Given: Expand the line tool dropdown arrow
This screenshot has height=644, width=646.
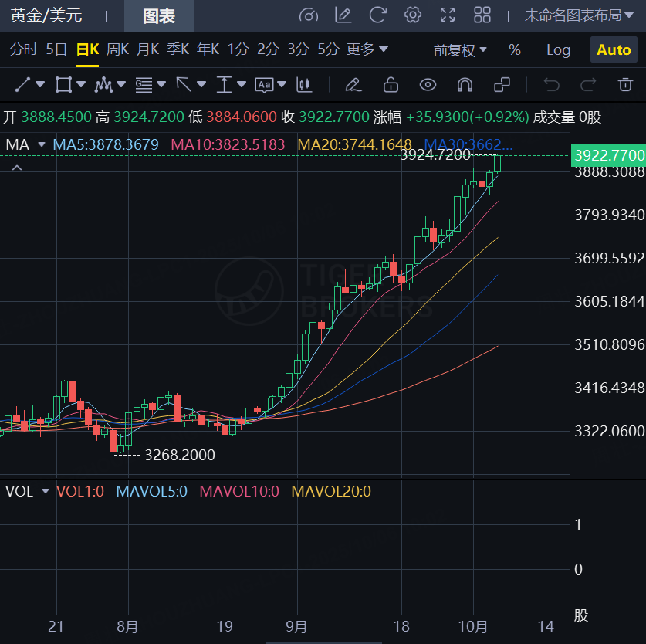Looking at the screenshot, I should tap(40, 84).
